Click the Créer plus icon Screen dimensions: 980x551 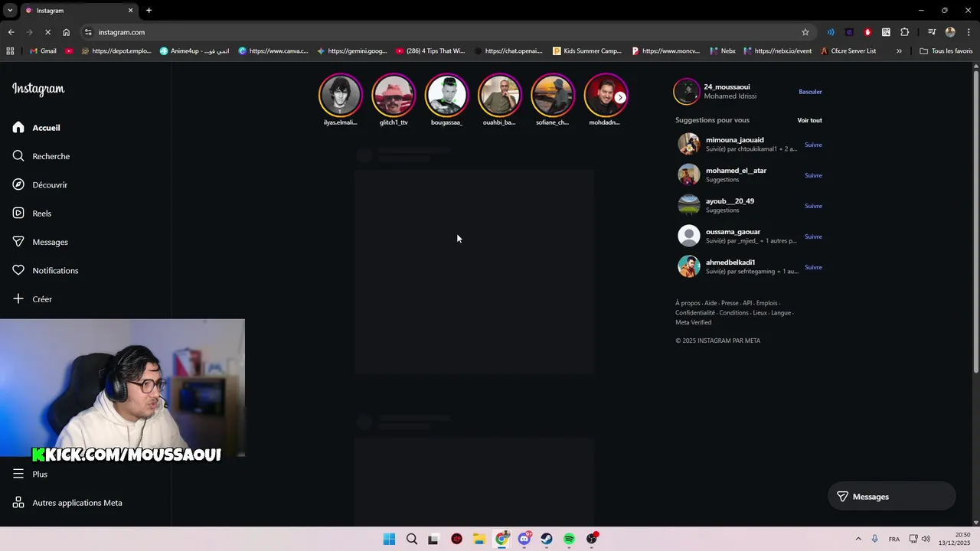tap(18, 298)
